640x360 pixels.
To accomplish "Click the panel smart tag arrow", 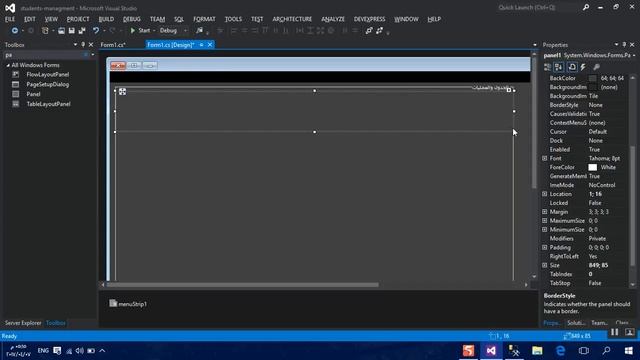I will pos(509,90).
